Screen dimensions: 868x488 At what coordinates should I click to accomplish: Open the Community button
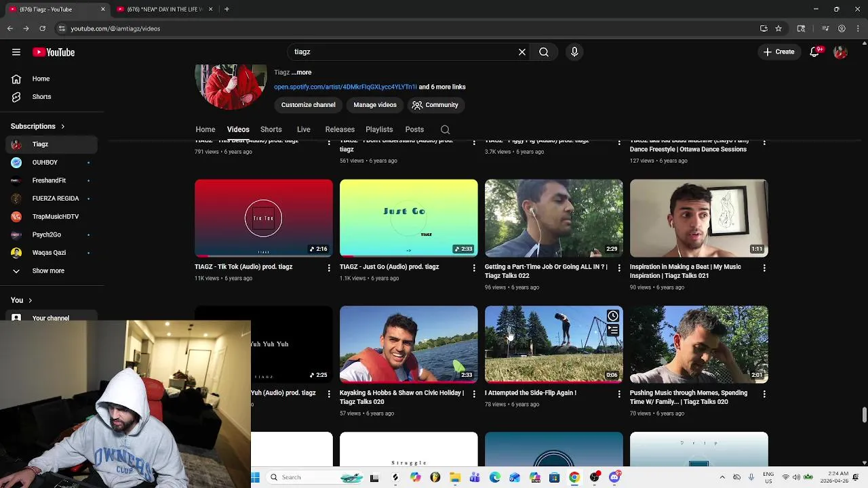point(435,105)
